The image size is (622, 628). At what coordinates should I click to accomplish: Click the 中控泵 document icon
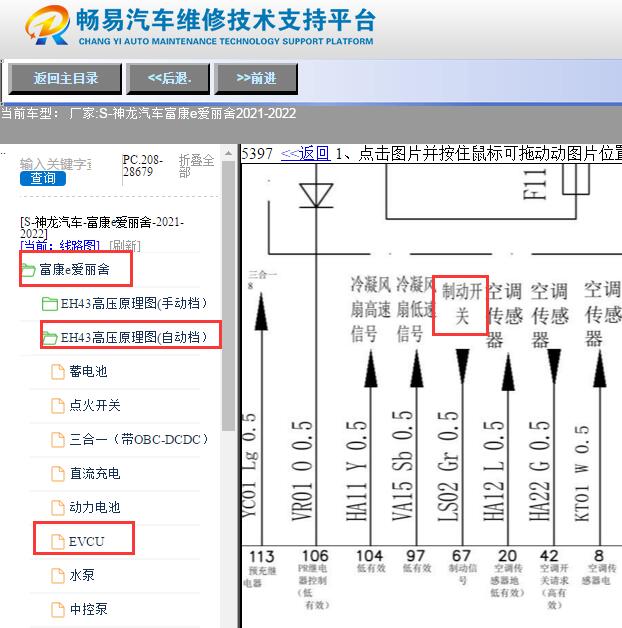coord(58,610)
